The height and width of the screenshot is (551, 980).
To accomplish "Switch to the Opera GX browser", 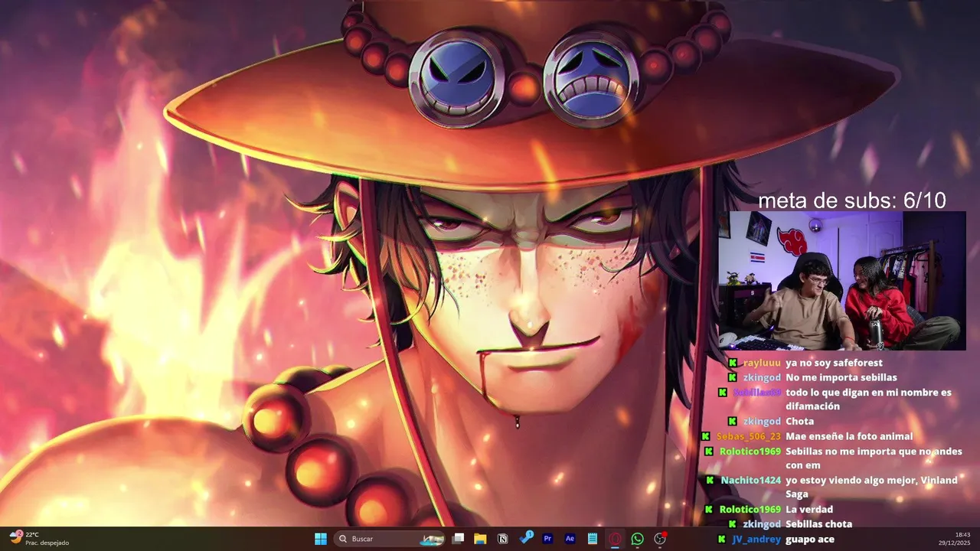I will pos(615,539).
